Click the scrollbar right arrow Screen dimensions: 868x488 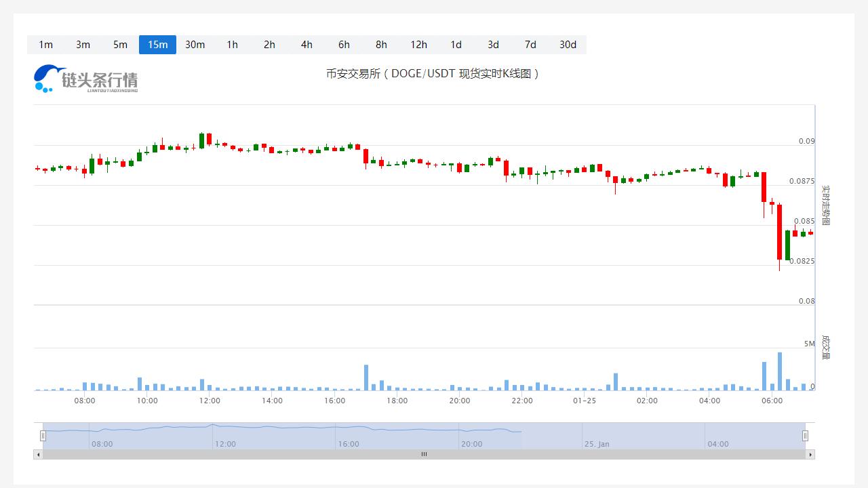(810, 454)
